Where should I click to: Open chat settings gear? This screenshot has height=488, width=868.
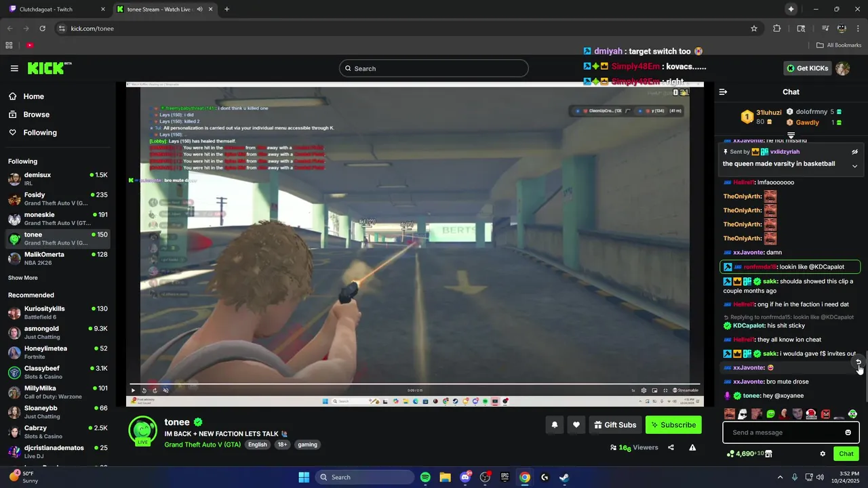pyautogui.click(x=823, y=454)
